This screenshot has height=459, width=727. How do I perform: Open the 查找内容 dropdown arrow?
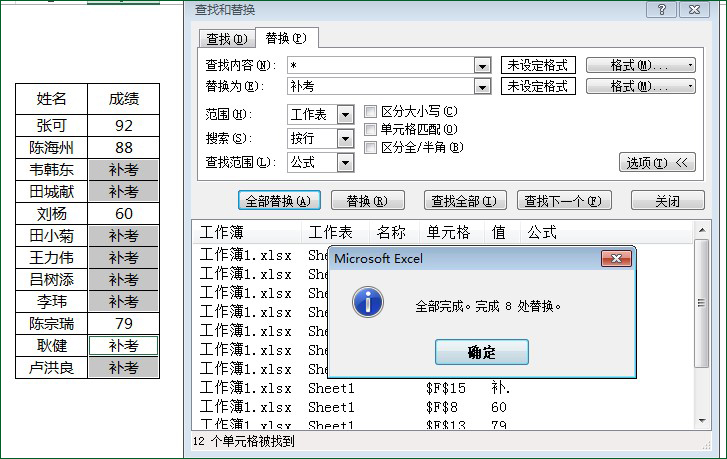[482, 65]
